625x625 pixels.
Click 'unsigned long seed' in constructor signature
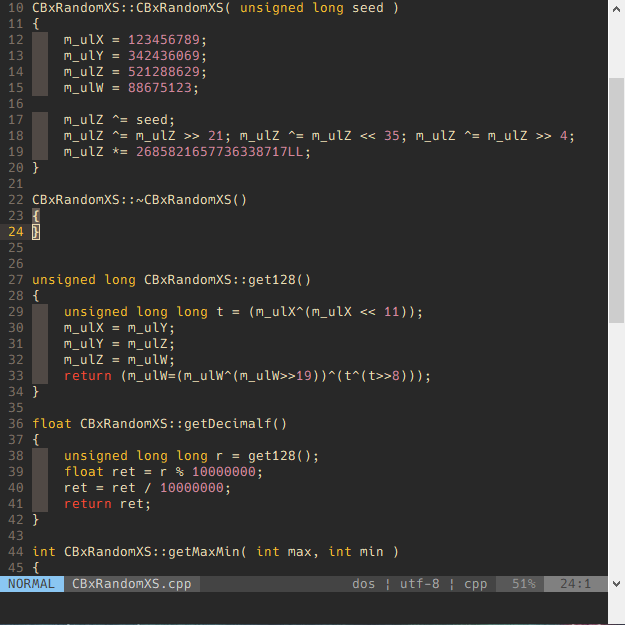click(x=312, y=8)
